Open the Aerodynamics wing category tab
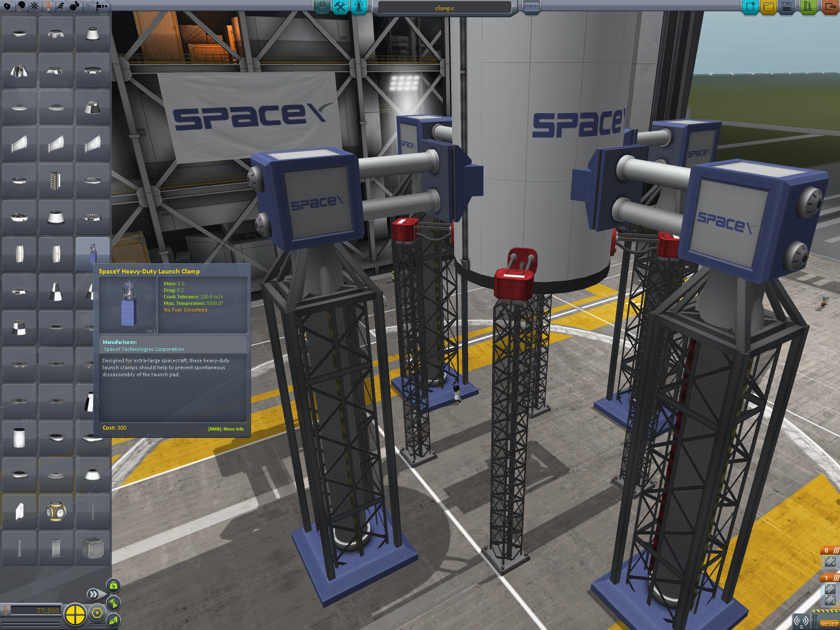840x630 pixels. click(x=61, y=6)
